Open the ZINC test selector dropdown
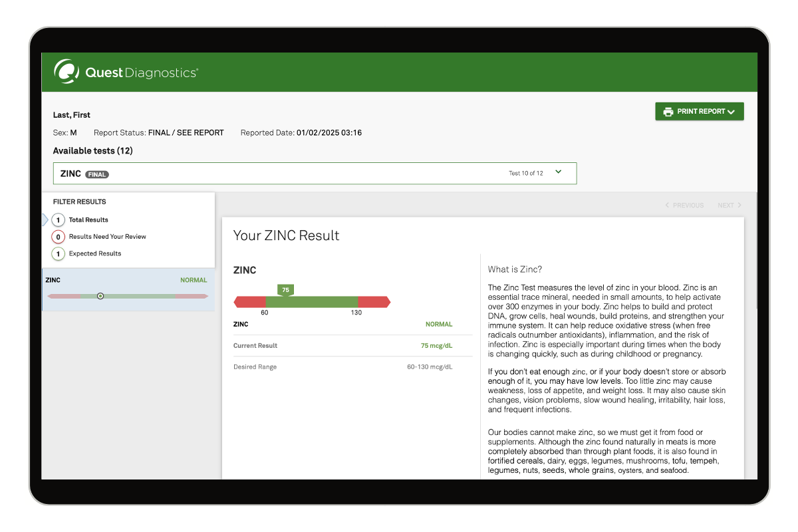 (x=315, y=174)
